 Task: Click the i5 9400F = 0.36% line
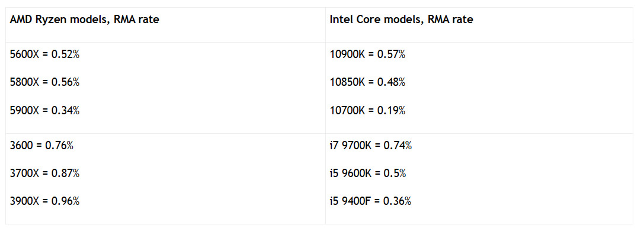click(370, 201)
